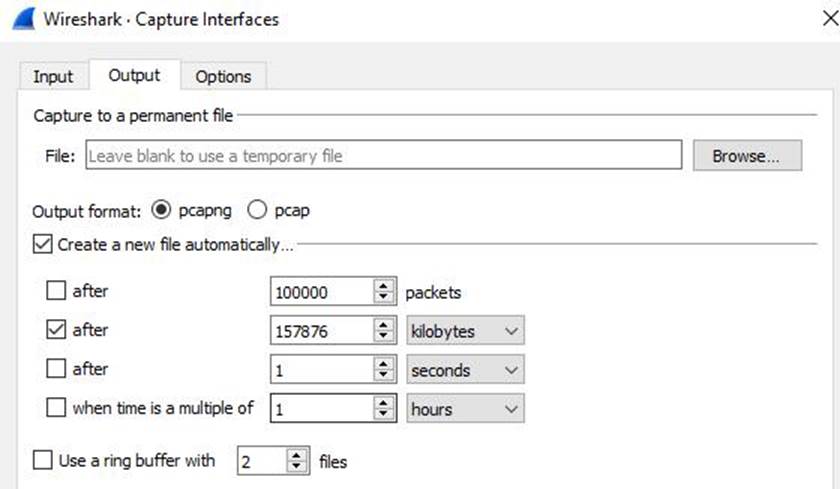Select the Output tab
Image resolution: width=840 pixels, height=489 pixels.
point(134,75)
